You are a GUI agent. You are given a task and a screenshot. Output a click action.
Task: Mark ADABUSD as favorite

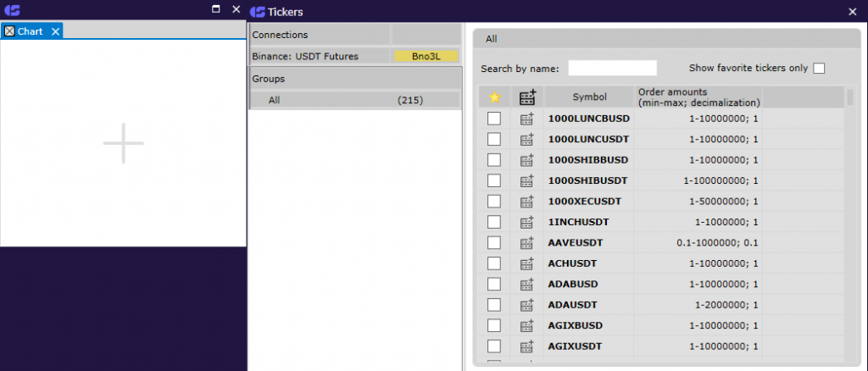pos(494,285)
